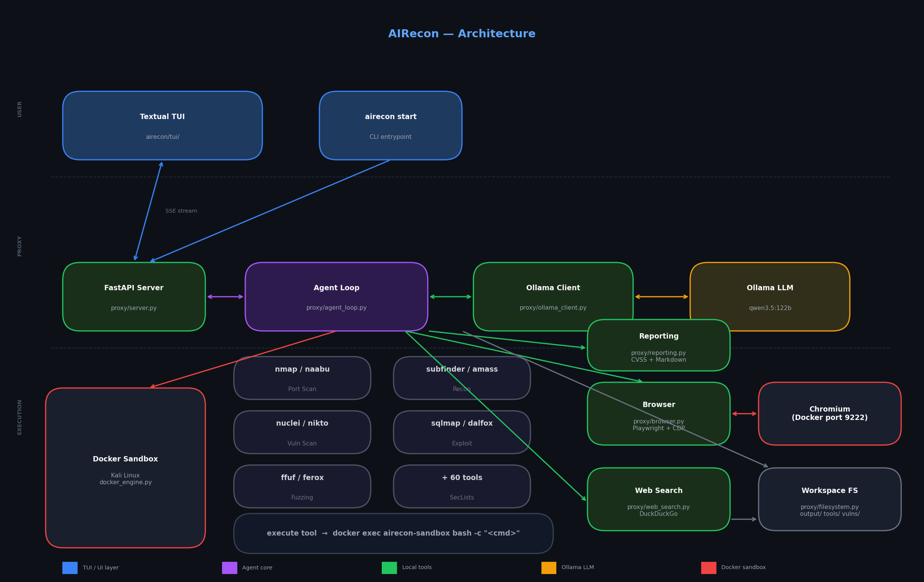The image size is (924, 582).
Task: Click the 'proxy/ollama_client.py' subtitle text
Action: tap(553, 308)
